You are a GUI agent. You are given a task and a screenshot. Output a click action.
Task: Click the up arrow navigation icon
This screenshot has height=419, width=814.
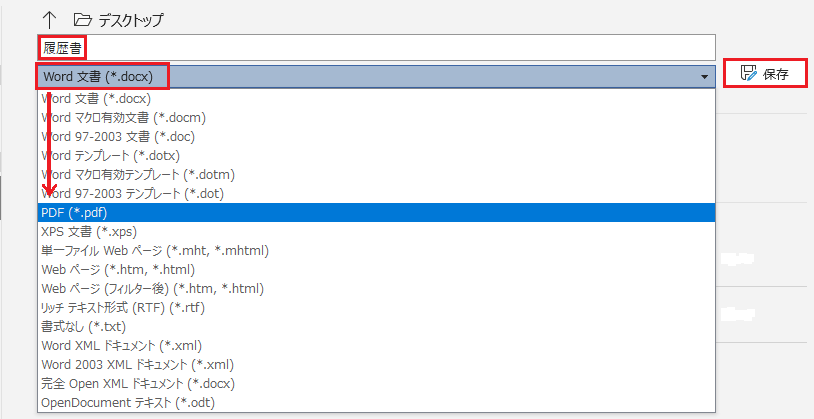(48, 19)
